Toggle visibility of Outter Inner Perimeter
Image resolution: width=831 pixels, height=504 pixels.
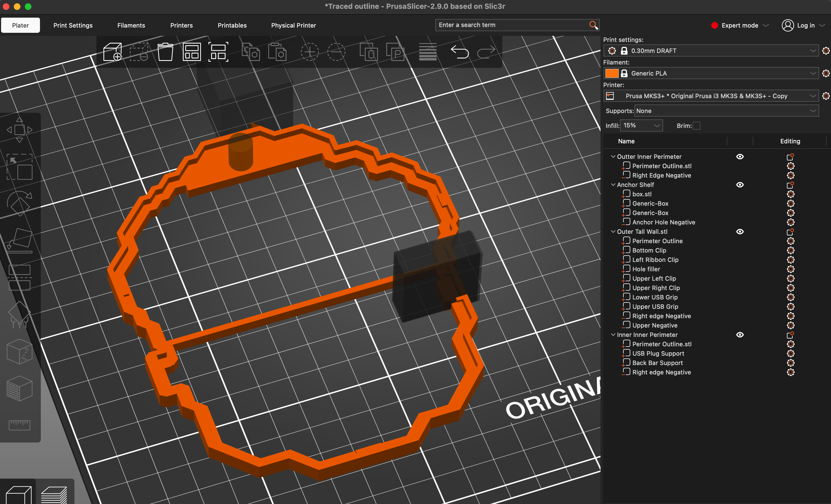pos(740,157)
